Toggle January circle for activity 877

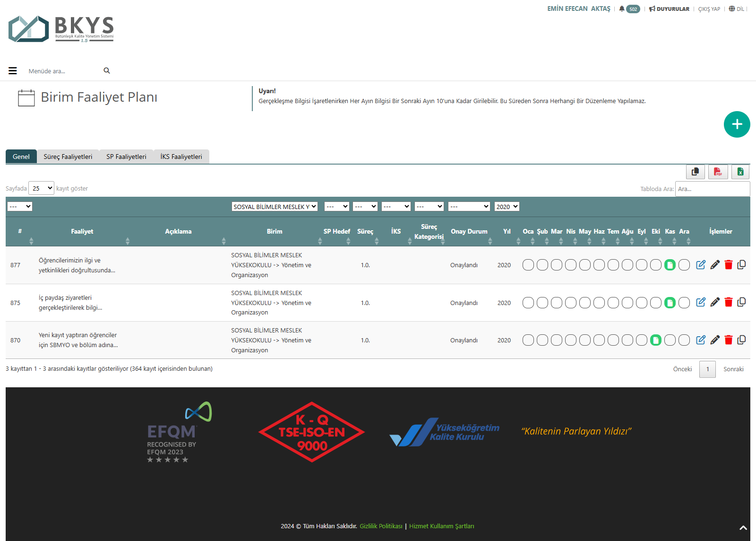(528, 265)
